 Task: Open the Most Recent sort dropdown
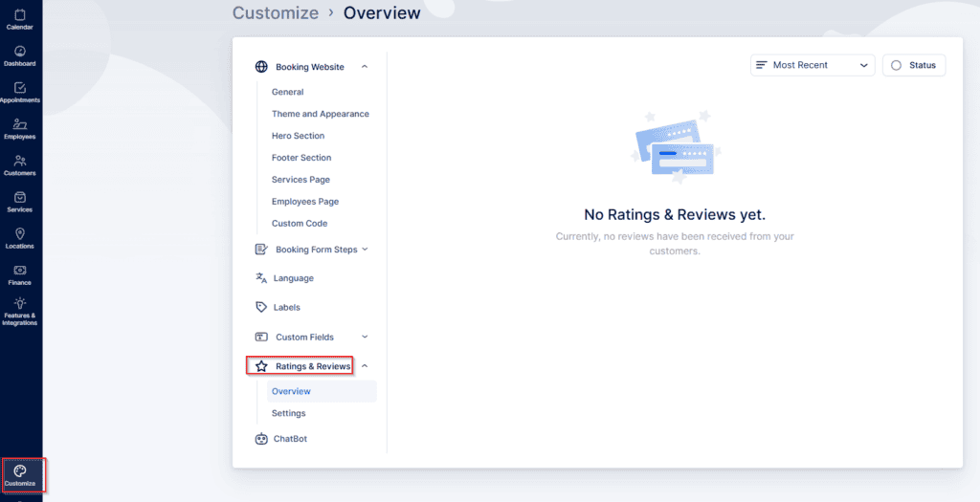813,65
